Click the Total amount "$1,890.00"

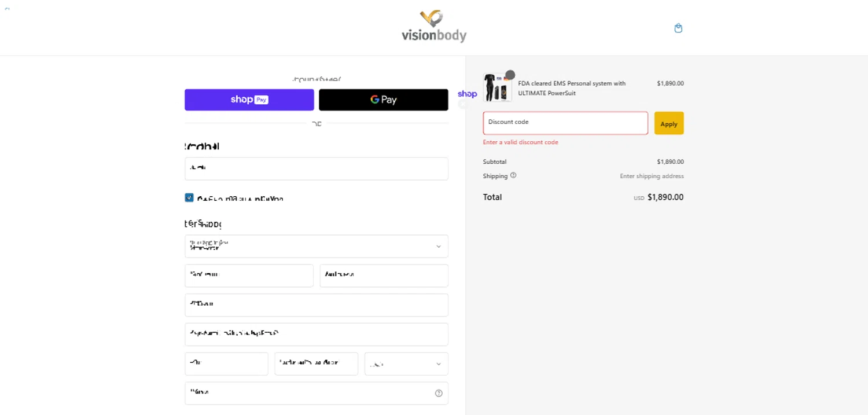665,197
